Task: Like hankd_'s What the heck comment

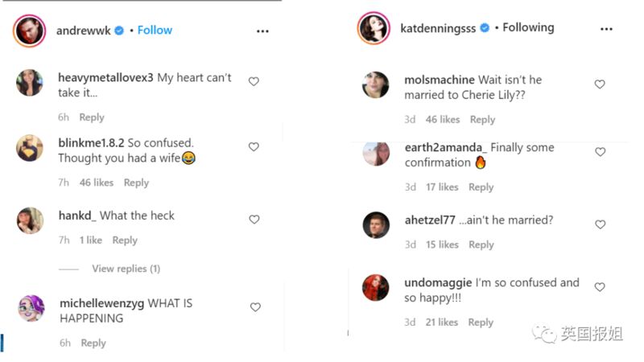Action: pyautogui.click(x=254, y=219)
